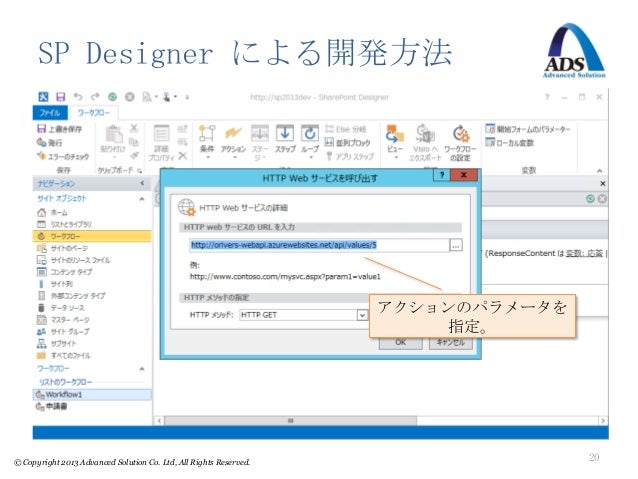Click the green Refresh icon in title bar
Image resolution: width=638 pixels, height=479 pixels.
113,97
